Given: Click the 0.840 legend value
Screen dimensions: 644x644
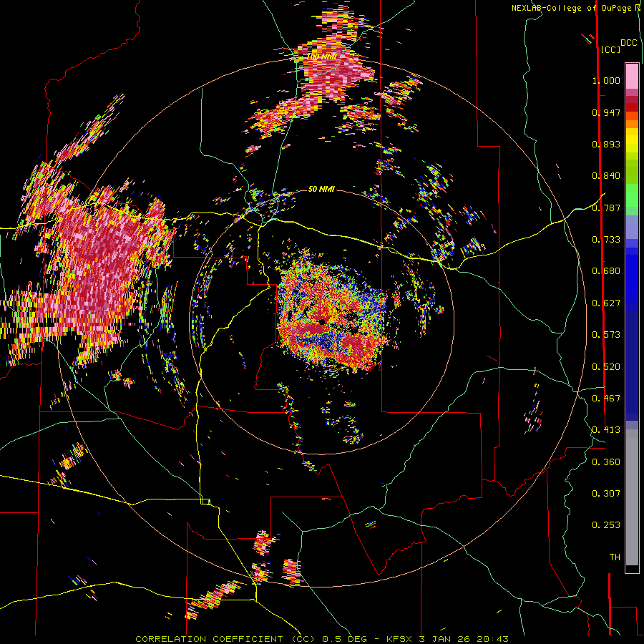Looking at the screenshot, I should click(x=606, y=176).
